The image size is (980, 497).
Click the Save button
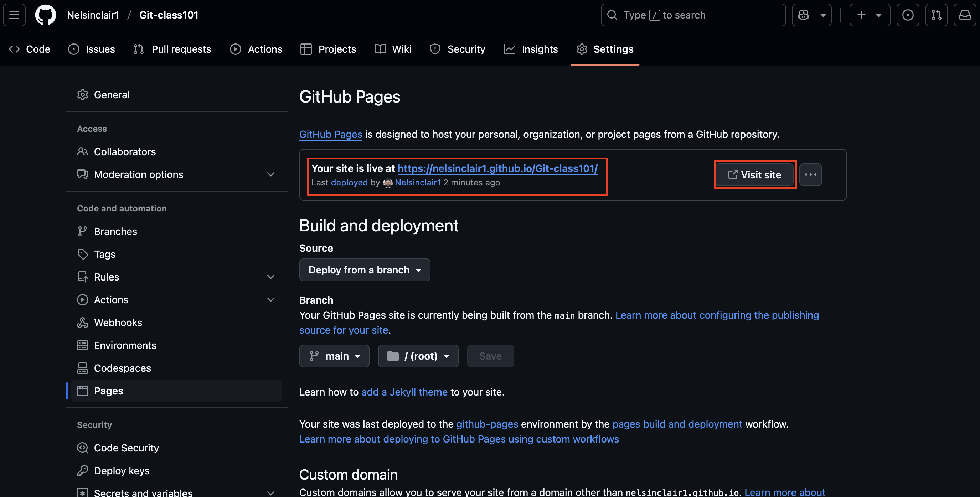(490, 356)
